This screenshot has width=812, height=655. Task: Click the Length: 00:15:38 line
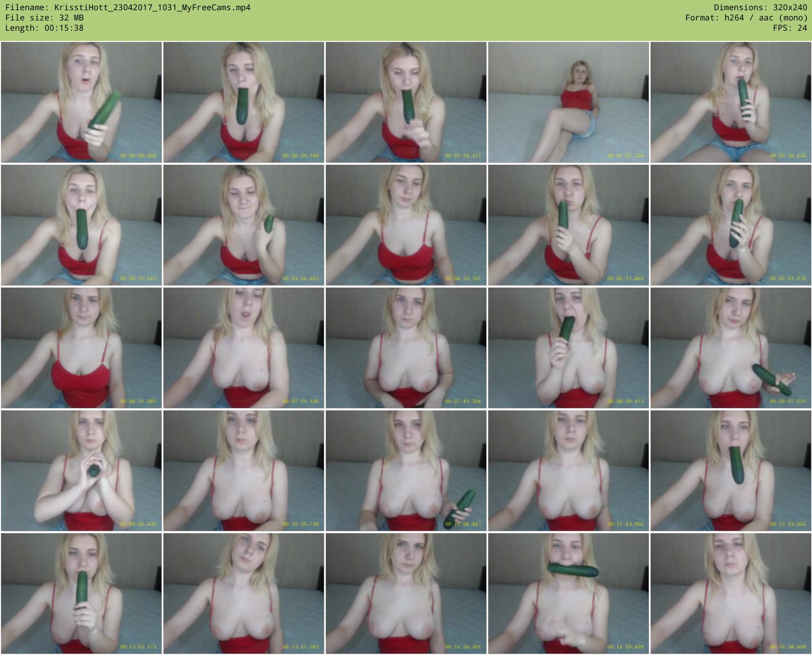[x=44, y=28]
